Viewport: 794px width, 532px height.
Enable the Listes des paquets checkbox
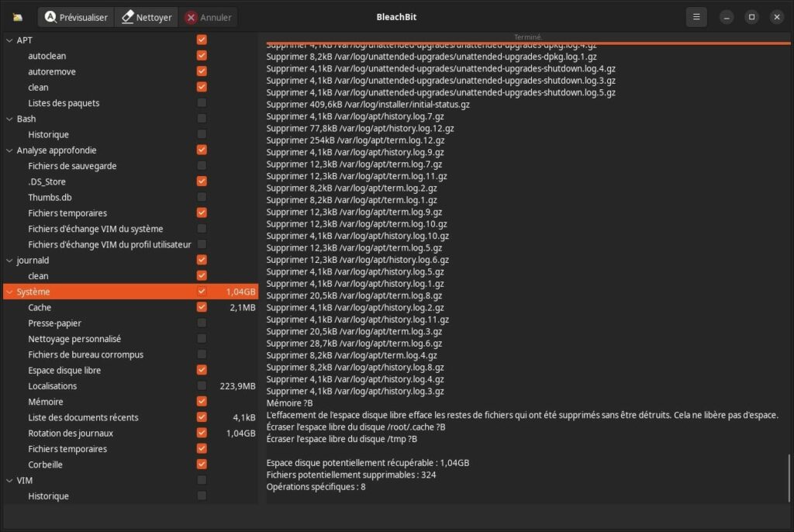coord(202,102)
